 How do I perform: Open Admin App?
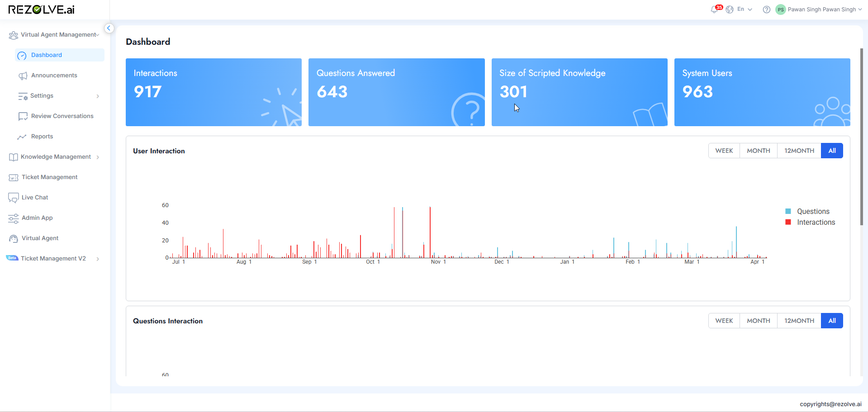click(37, 218)
